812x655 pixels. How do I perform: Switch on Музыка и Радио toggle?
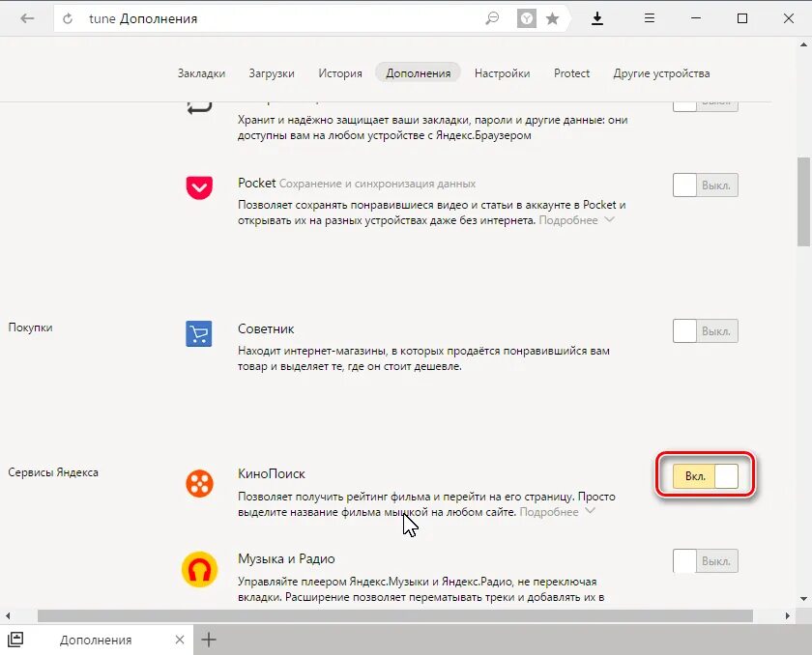point(706,561)
